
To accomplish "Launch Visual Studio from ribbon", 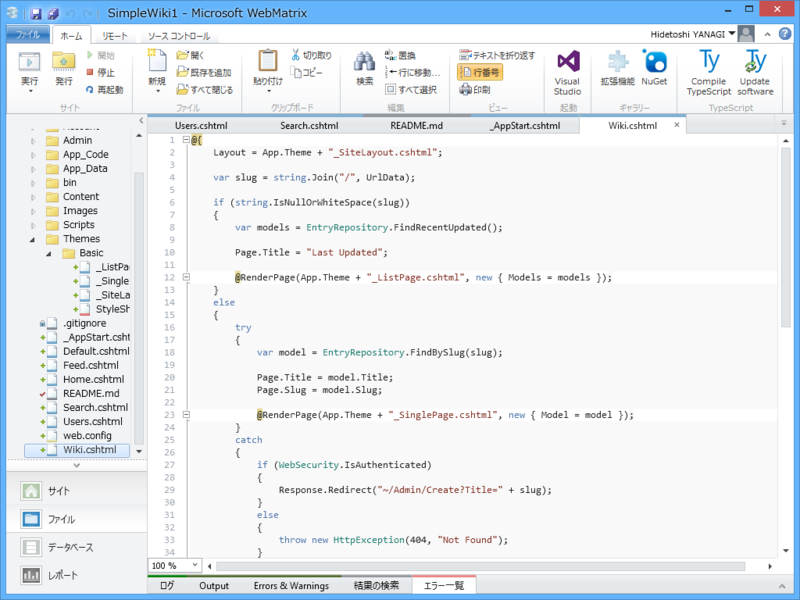I will point(567,72).
